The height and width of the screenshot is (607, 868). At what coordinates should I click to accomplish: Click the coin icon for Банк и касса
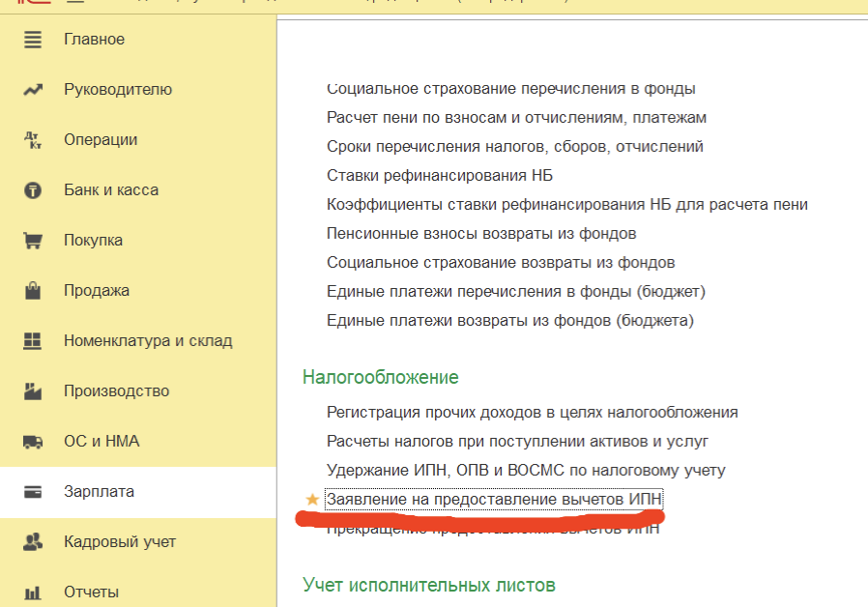33,190
